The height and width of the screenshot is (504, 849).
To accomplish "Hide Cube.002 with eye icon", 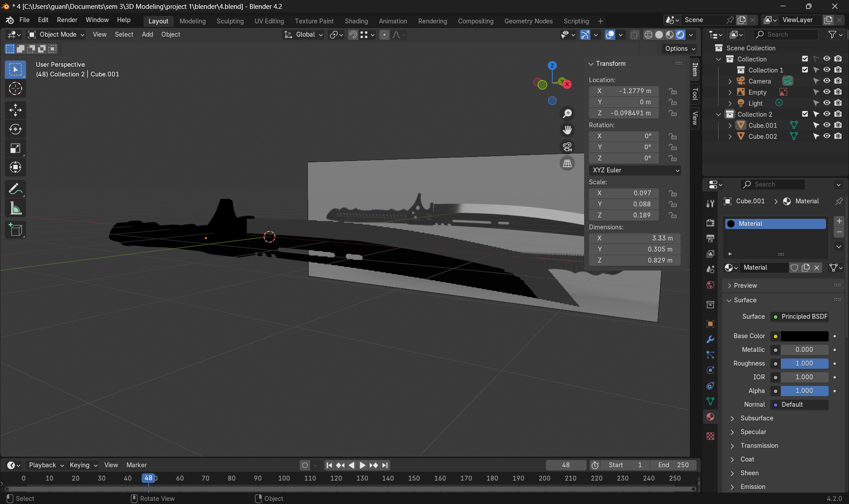I will coord(826,136).
